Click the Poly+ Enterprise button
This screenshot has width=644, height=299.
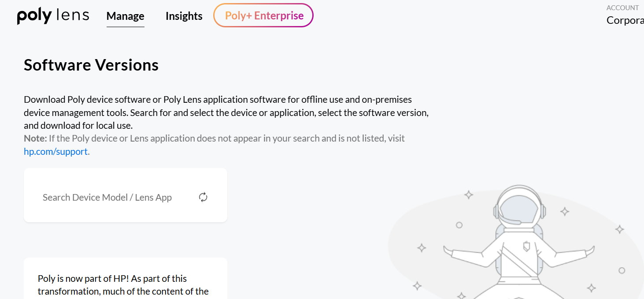pyautogui.click(x=263, y=15)
